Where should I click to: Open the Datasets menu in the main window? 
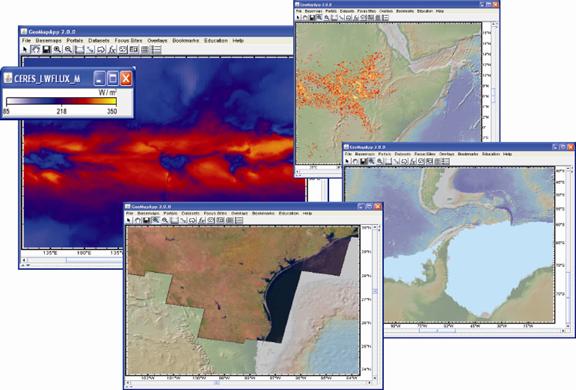[99, 40]
